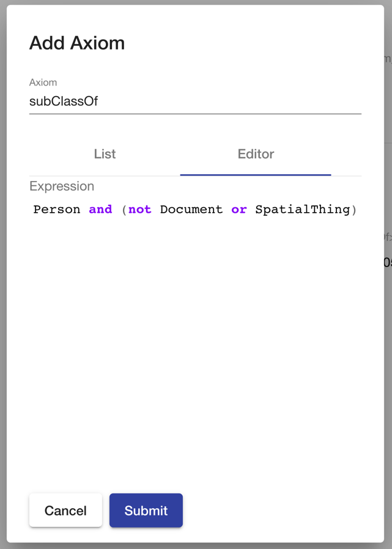392x549 pixels.
Task: Submit the subClassOf axiom
Action: [x=146, y=510]
